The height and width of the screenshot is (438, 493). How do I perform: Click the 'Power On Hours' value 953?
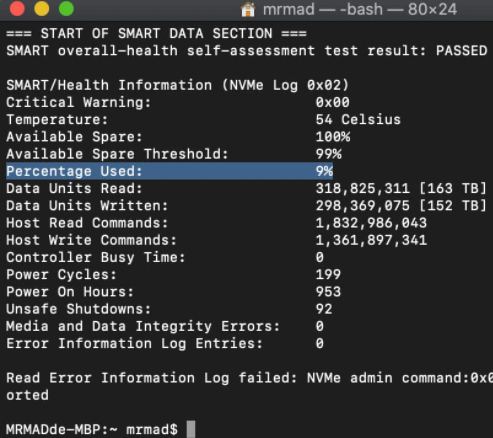[328, 292]
